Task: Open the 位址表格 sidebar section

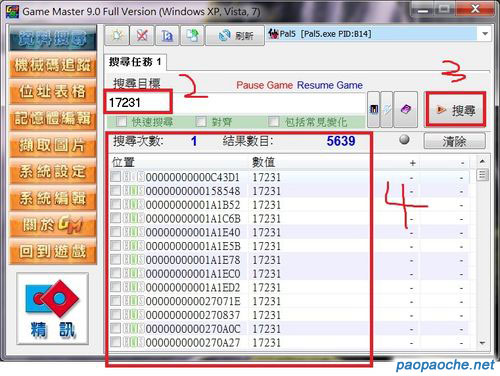Action: (53, 91)
